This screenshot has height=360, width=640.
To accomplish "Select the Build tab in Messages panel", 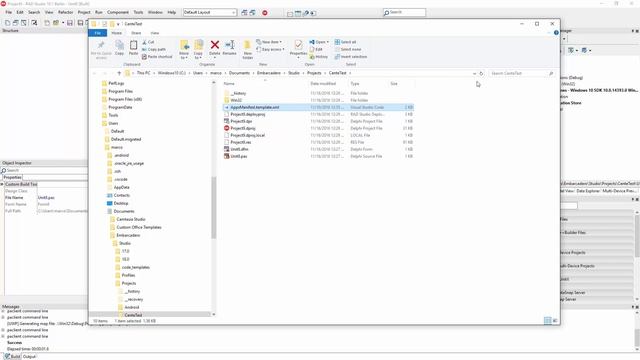I will [12, 357].
